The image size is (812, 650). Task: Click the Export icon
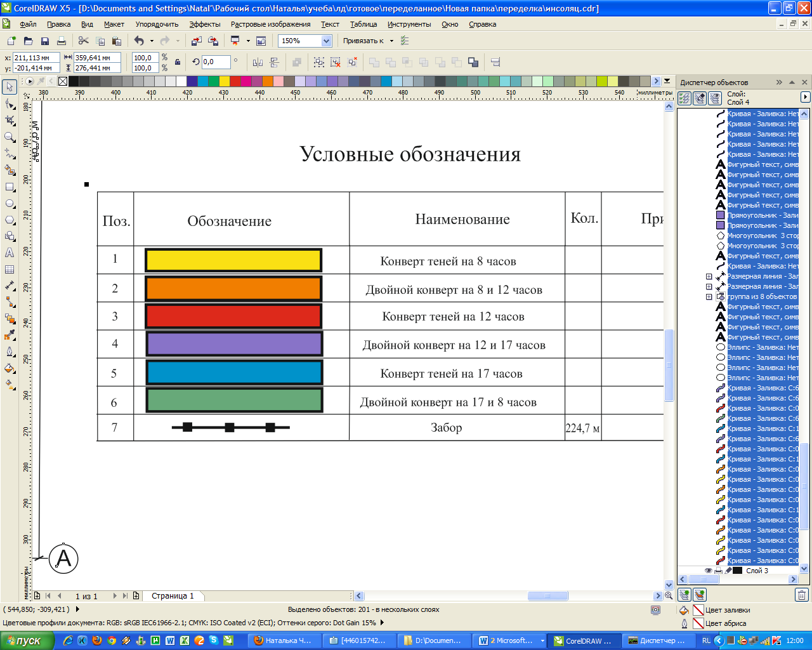(x=213, y=41)
